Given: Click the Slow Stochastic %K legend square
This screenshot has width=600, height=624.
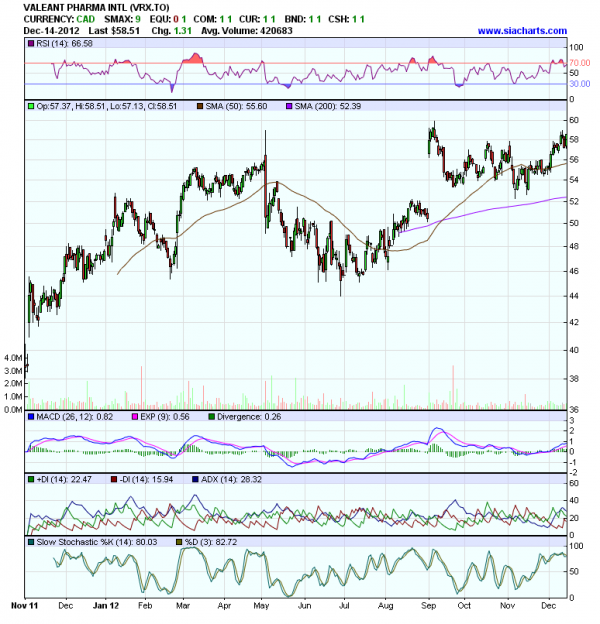Looking at the screenshot, I should pos(31,542).
